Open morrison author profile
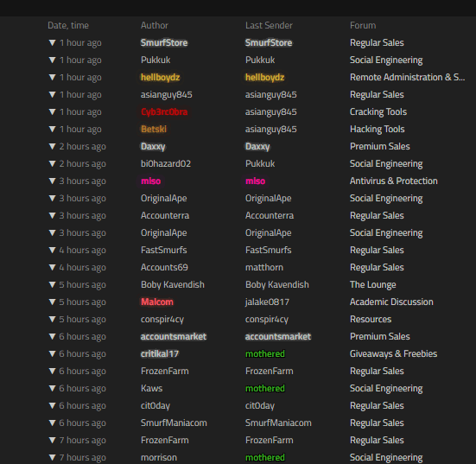This screenshot has height=464, width=476. pyautogui.click(x=159, y=458)
